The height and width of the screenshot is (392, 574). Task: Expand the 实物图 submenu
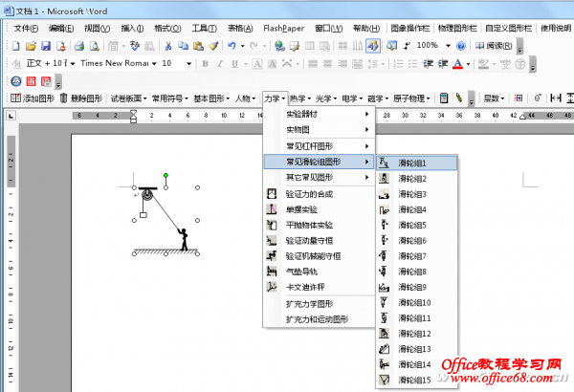click(320, 130)
